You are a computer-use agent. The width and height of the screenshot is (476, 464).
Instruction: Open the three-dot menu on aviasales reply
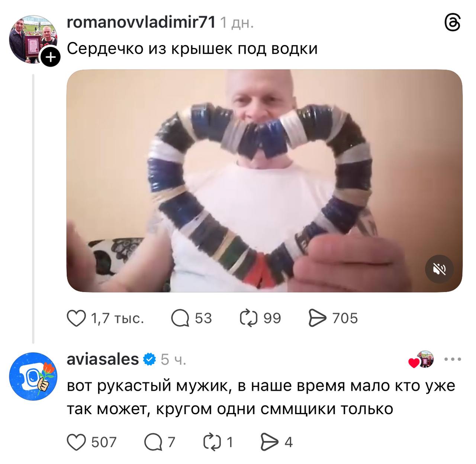point(453,359)
